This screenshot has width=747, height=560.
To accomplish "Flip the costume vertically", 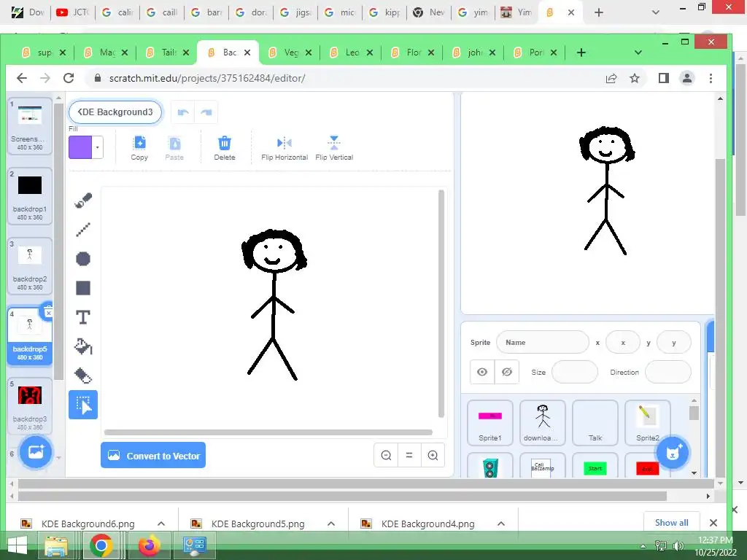I will coord(334,148).
